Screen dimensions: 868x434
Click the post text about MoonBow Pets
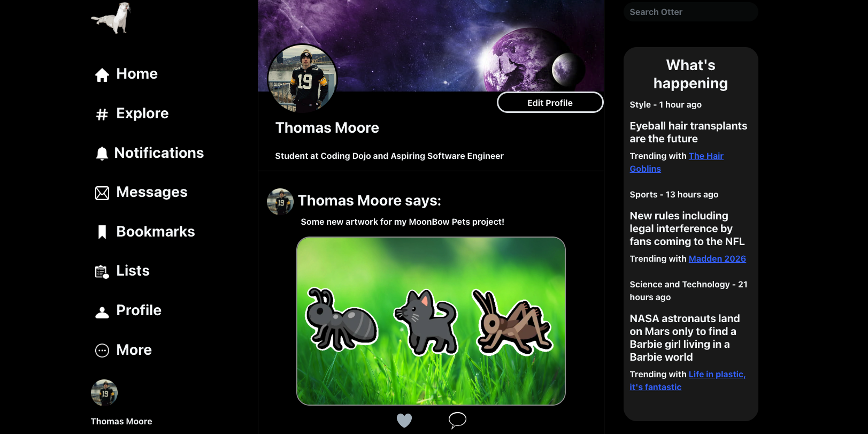pyautogui.click(x=403, y=222)
